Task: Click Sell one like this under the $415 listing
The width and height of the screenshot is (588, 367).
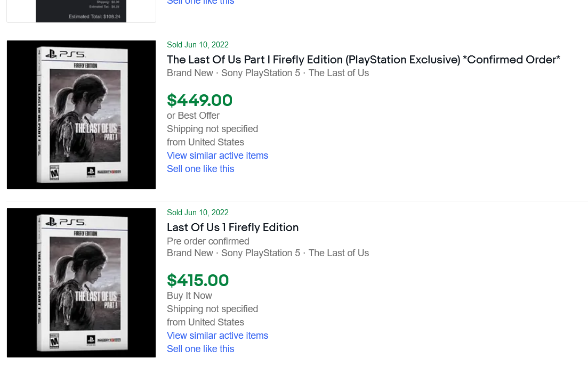Action: (x=200, y=349)
